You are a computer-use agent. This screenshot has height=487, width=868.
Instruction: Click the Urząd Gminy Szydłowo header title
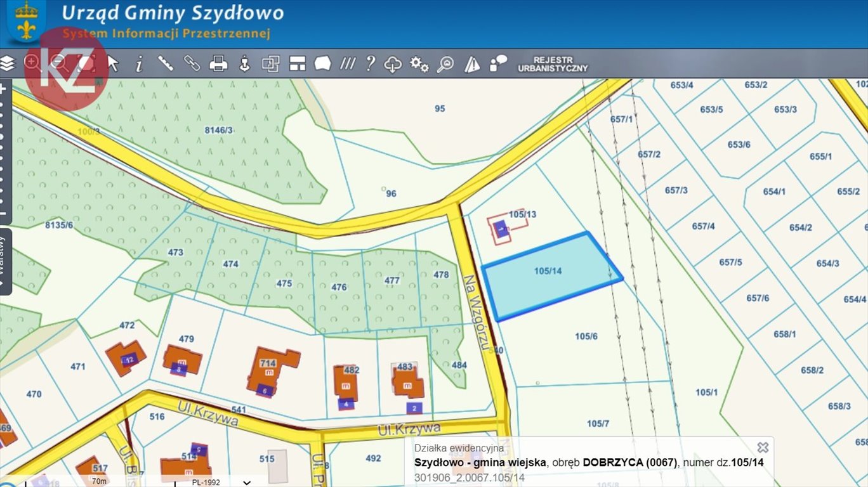[x=173, y=13]
